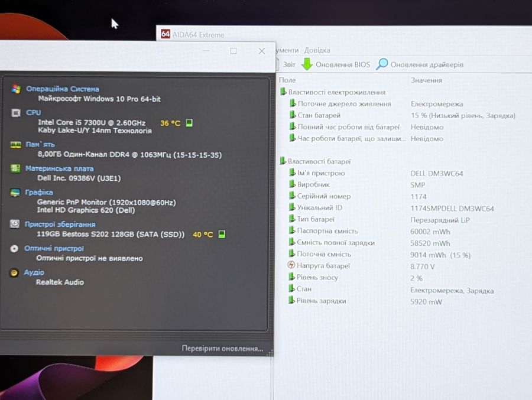The height and width of the screenshot is (400, 532).
Task: Click the voltage icon beside Напруга батареї
Action: coord(291,265)
